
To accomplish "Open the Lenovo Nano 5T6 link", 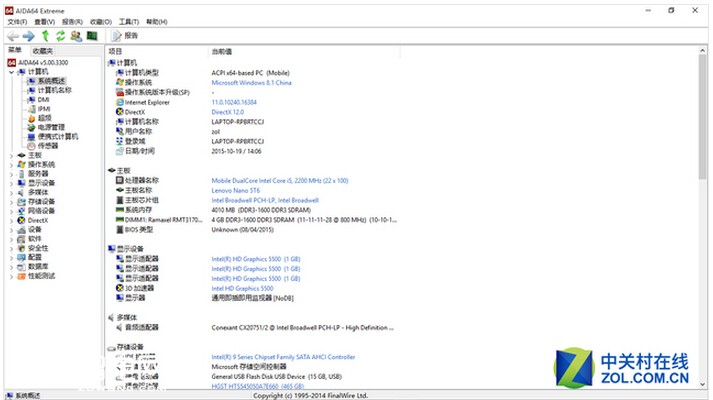I will (x=236, y=190).
